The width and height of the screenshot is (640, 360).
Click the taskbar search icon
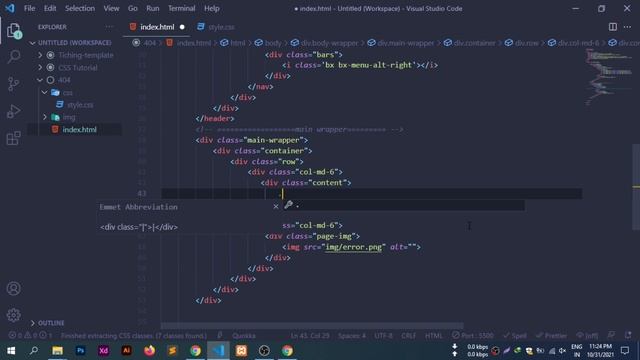coord(34,351)
